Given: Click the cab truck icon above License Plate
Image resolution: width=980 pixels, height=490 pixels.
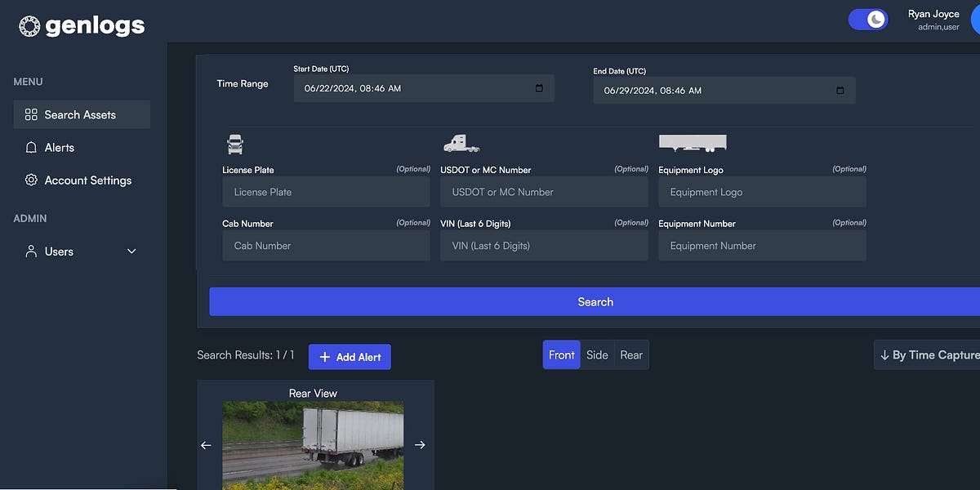Looking at the screenshot, I should [235, 144].
